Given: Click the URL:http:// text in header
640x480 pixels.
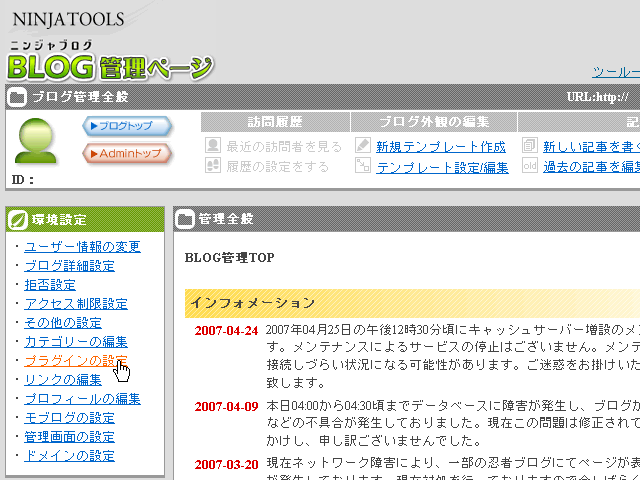Looking at the screenshot, I should pos(598,97).
